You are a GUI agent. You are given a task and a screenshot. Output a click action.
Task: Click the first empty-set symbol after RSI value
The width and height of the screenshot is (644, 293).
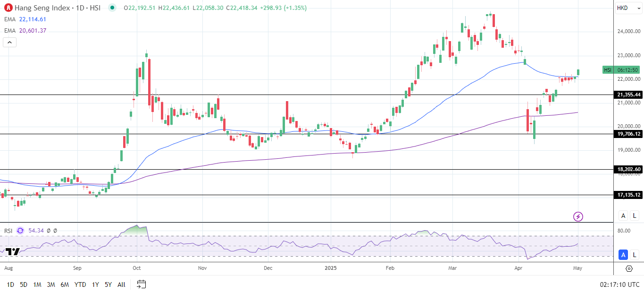49,231
